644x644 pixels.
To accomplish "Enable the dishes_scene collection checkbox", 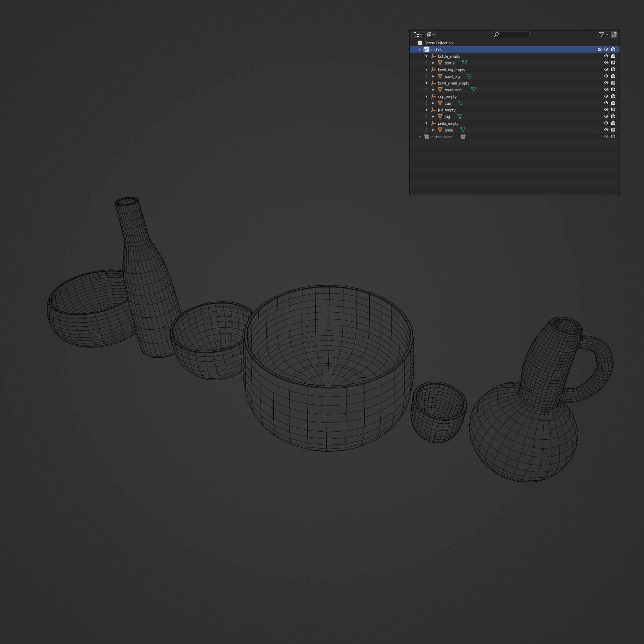I will 600,137.
